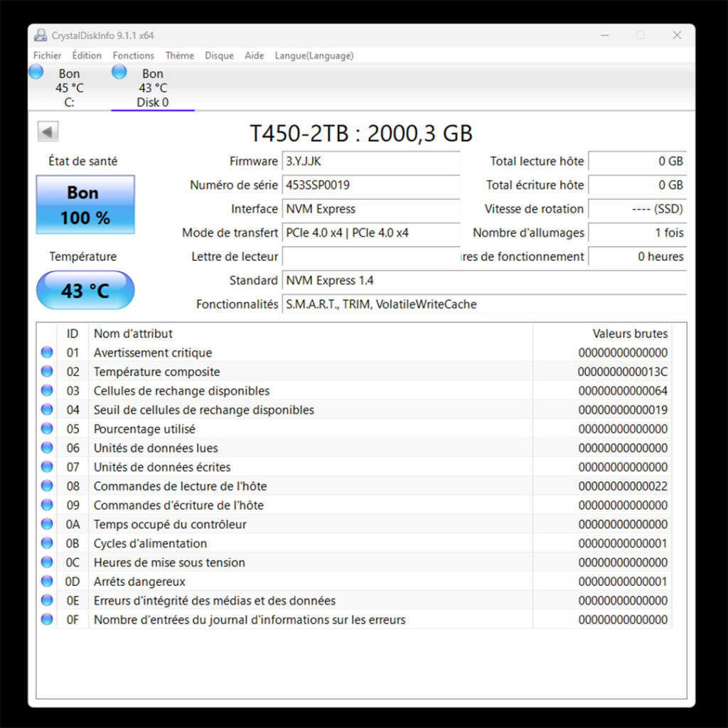Close the CrystalDiskInfo window
The width and height of the screenshot is (728, 728).
click(677, 36)
